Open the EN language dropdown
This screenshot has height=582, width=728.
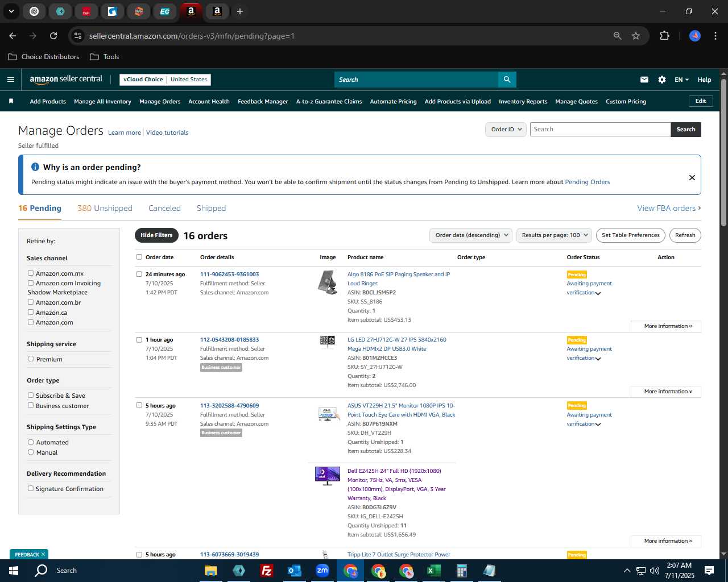[681, 80]
